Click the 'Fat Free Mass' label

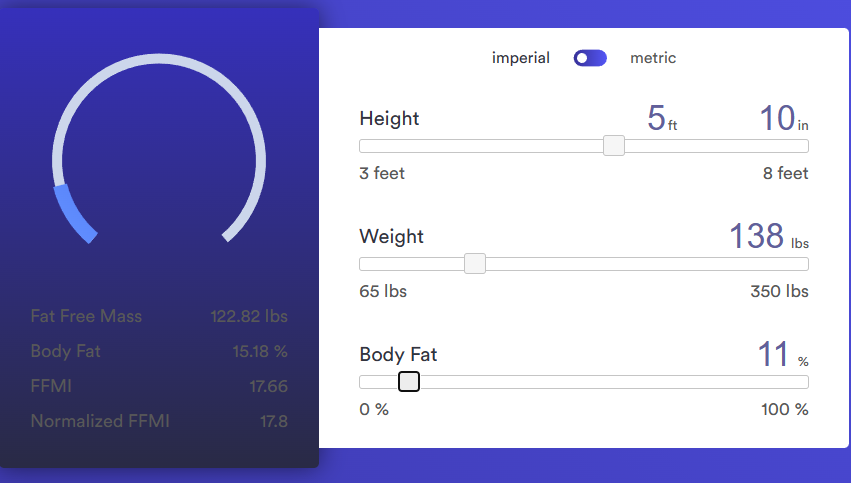(86, 316)
